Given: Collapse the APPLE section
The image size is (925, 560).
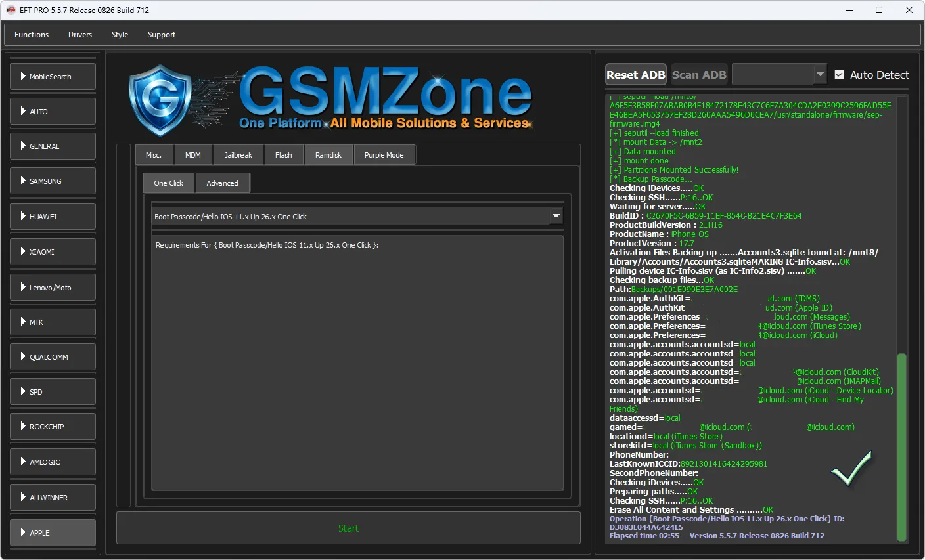Looking at the screenshot, I should coord(53,533).
